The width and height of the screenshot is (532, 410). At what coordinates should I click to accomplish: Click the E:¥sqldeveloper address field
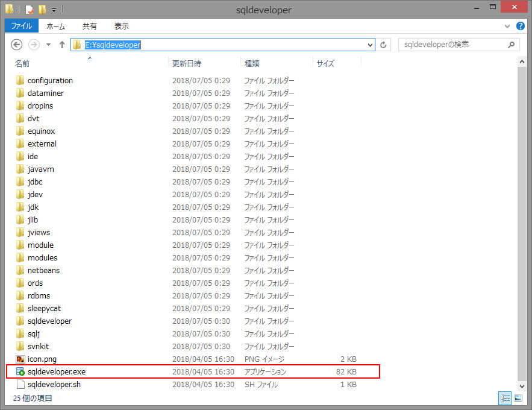click(x=222, y=45)
